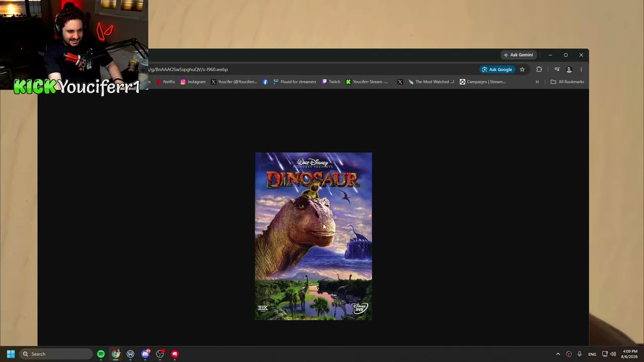The image size is (644, 362).
Task: Open the Windows Start menu
Action: coord(11,354)
